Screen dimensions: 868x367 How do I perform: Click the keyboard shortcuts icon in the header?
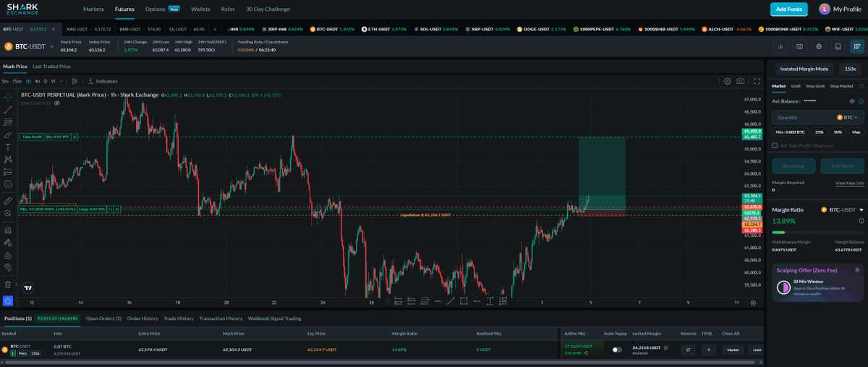pos(799,46)
